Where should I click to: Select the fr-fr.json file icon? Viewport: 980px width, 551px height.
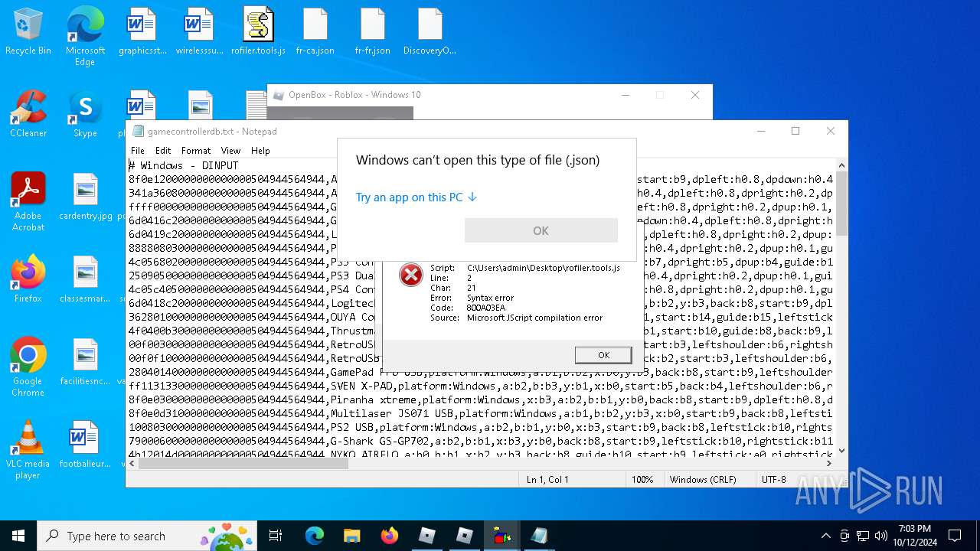(373, 31)
